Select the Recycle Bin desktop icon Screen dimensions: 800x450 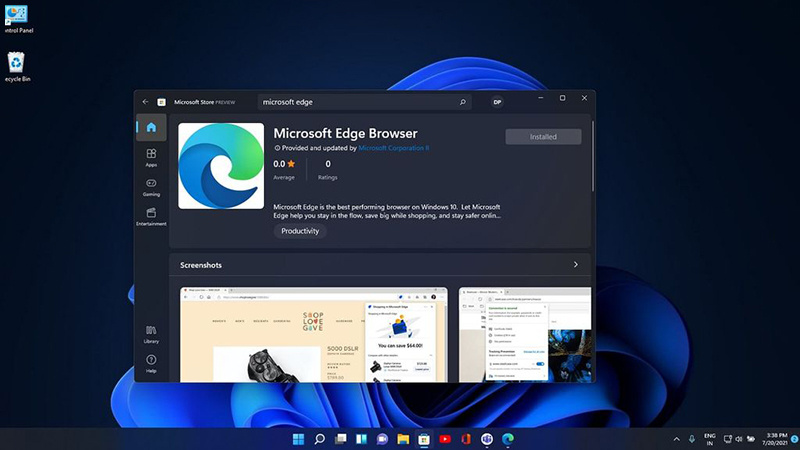coord(17,67)
